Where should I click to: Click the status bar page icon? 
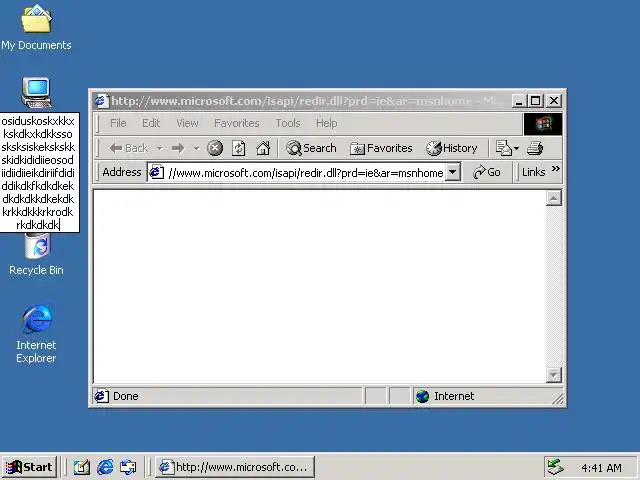(x=102, y=396)
